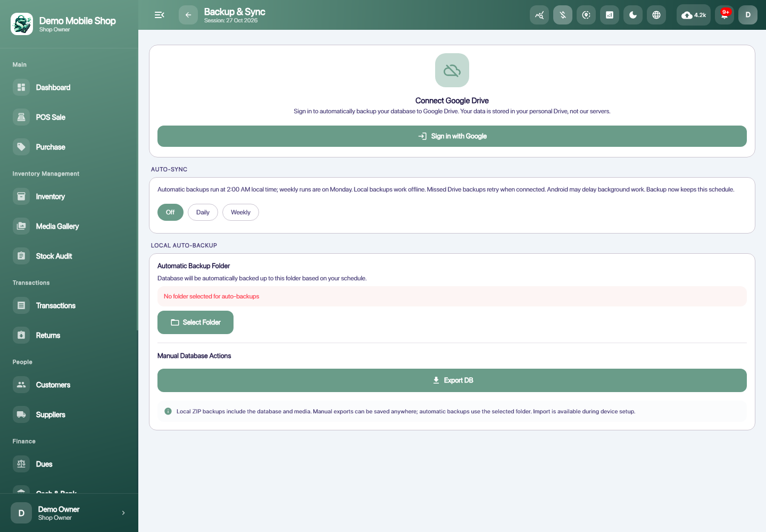Navigate to Inventory

pyautogui.click(x=69, y=196)
